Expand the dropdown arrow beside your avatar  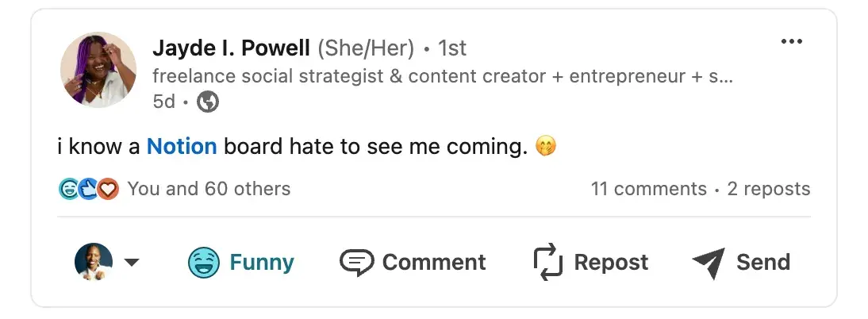click(133, 263)
